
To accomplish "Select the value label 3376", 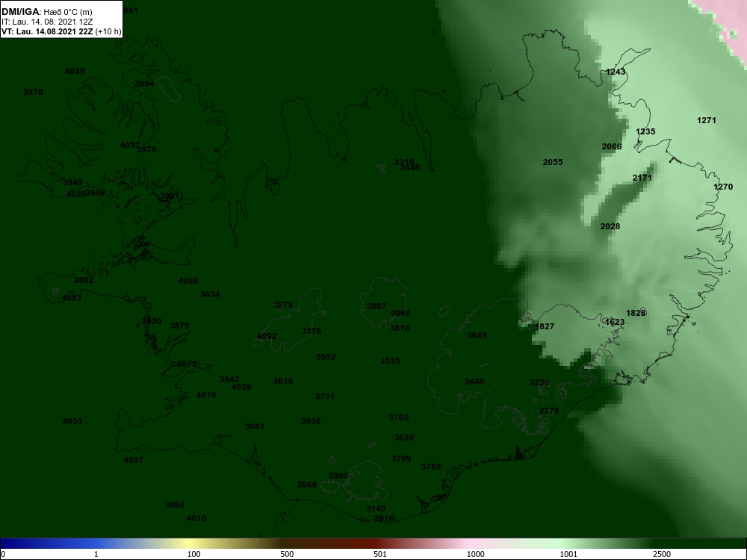I will pyautogui.click(x=311, y=331).
